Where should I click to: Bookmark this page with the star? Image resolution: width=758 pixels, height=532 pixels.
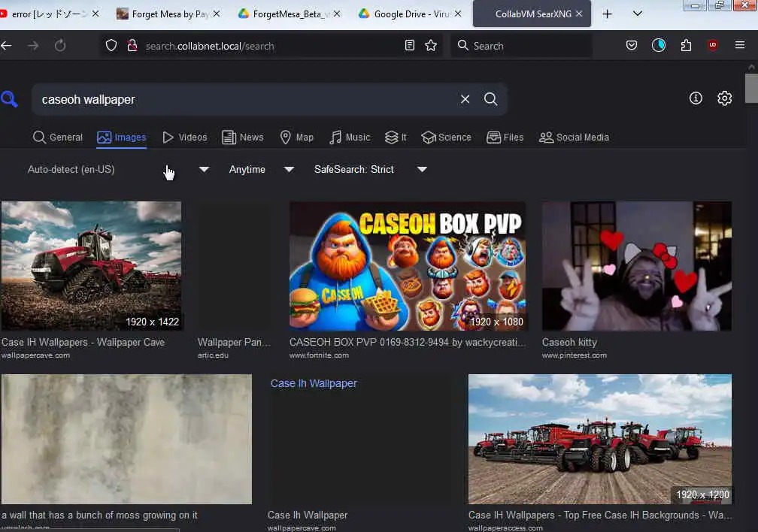(x=431, y=45)
